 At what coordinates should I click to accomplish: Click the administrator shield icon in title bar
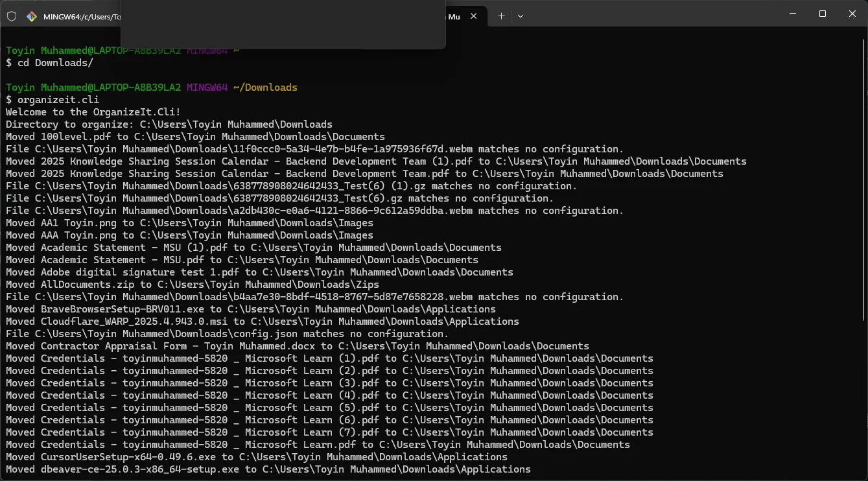(x=12, y=16)
